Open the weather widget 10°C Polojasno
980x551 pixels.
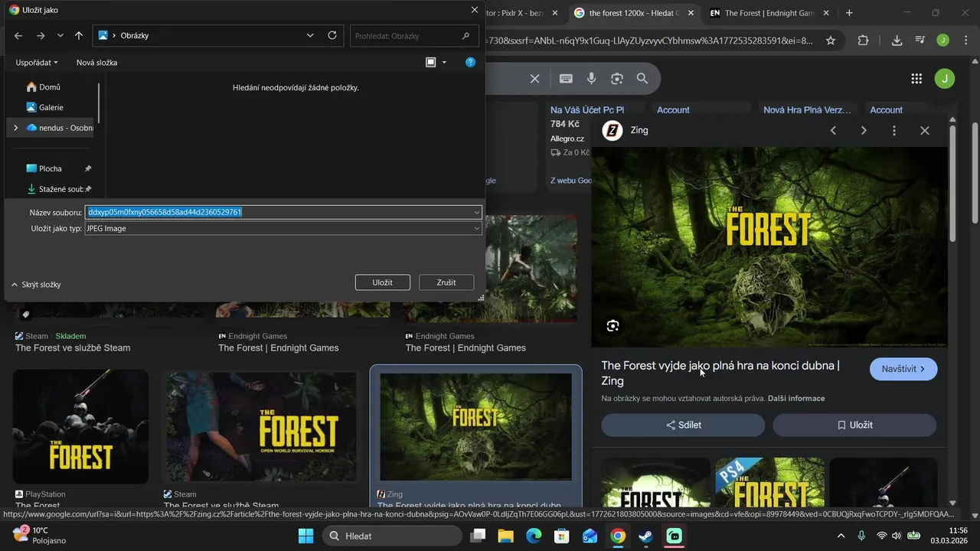coord(40,535)
